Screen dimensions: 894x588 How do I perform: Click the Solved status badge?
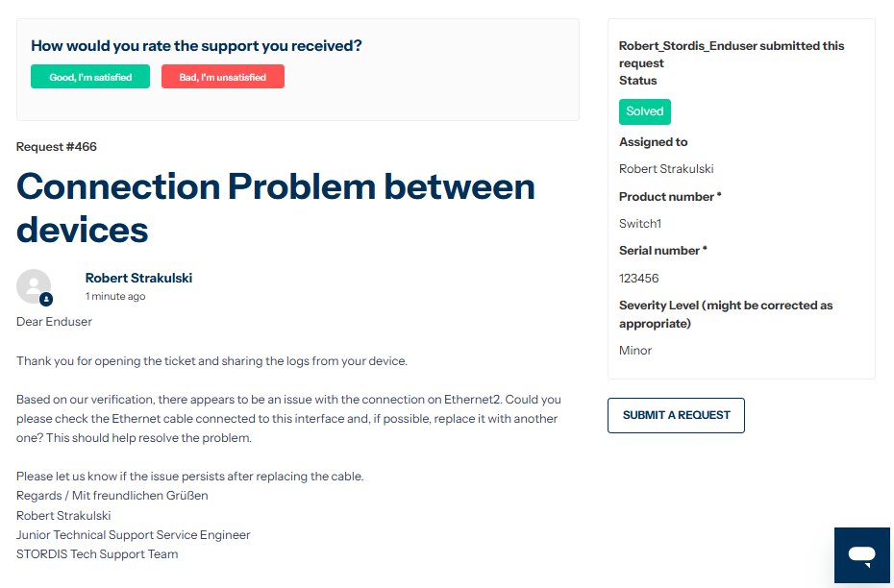coord(645,111)
